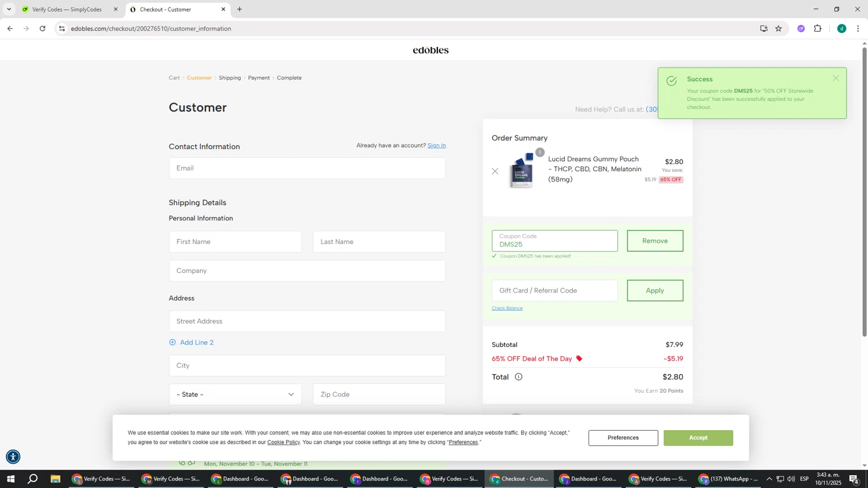Click the Coupon Code field with DMS25
This screenshot has height=488, width=868.
[555, 241]
